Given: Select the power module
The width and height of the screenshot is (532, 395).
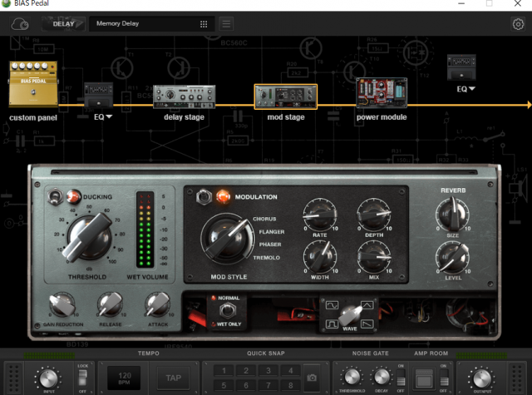Looking at the screenshot, I should [382, 92].
